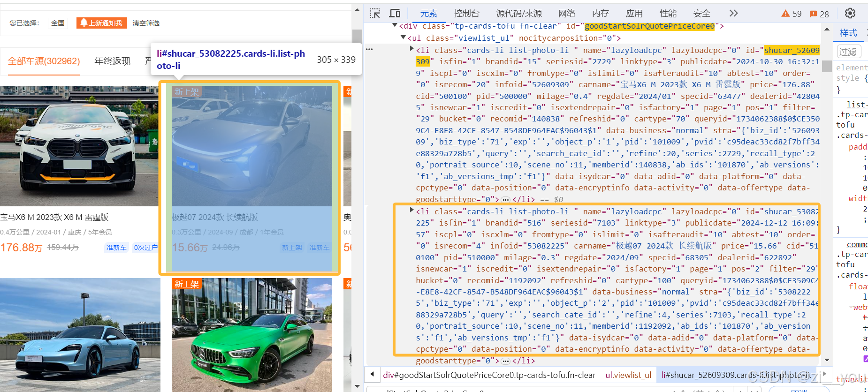Collapse the ul viewlist_ul node
868x392 pixels.
point(403,38)
